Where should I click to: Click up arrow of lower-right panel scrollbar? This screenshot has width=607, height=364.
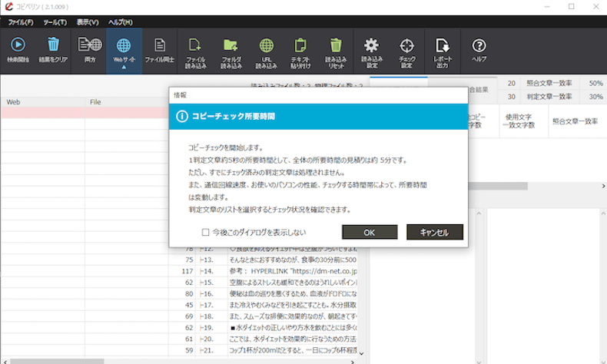pos(603,213)
